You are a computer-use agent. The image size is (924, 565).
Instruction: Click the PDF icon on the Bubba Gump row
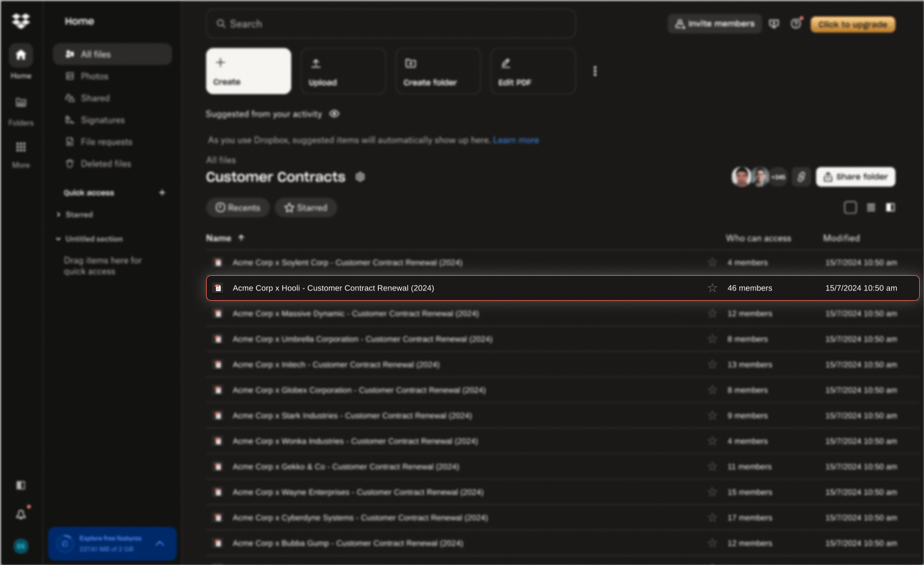coord(218,543)
